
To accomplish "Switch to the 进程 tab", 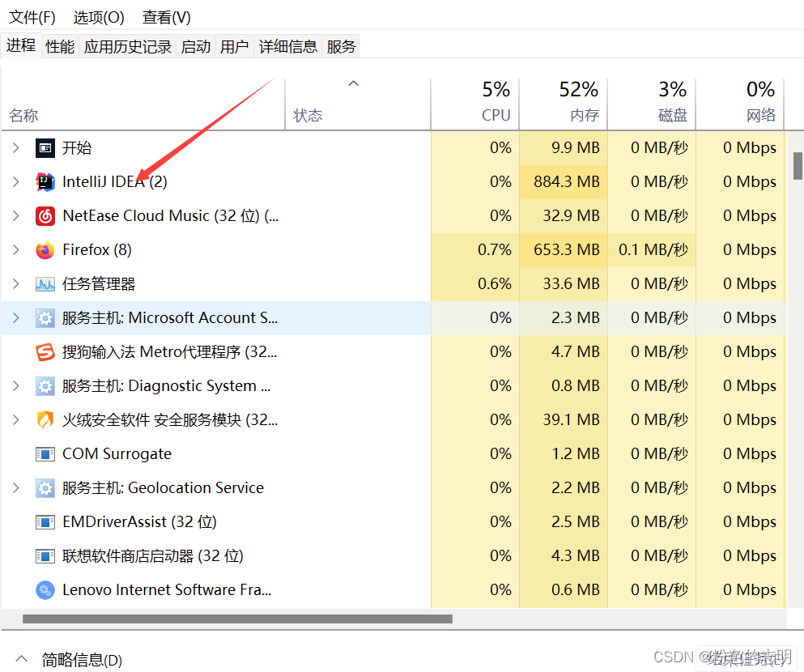I will point(21,45).
